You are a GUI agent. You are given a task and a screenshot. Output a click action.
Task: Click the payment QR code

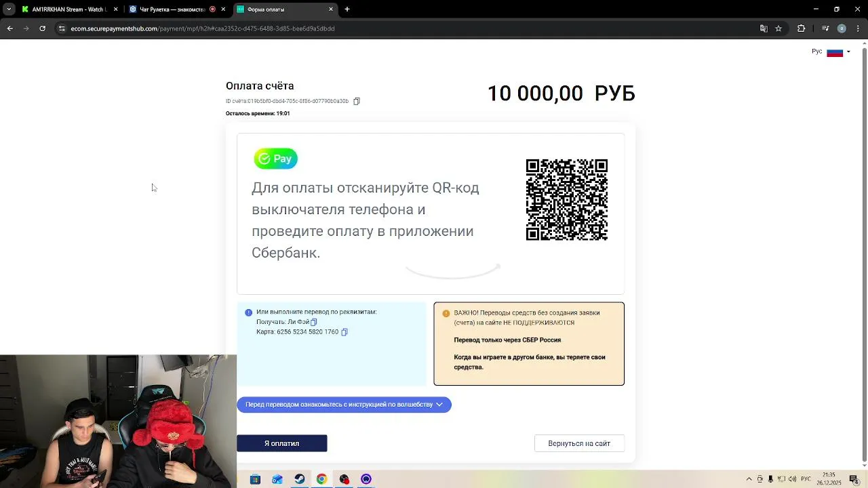tap(567, 200)
